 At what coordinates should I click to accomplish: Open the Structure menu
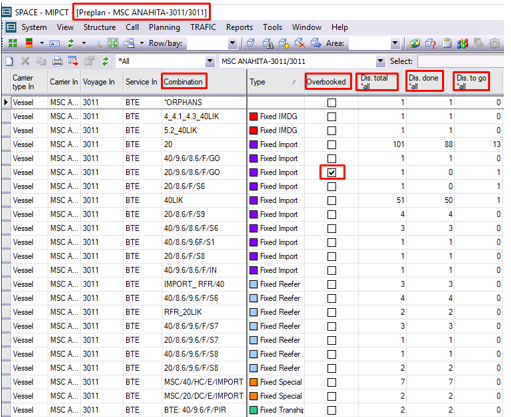pos(99,27)
